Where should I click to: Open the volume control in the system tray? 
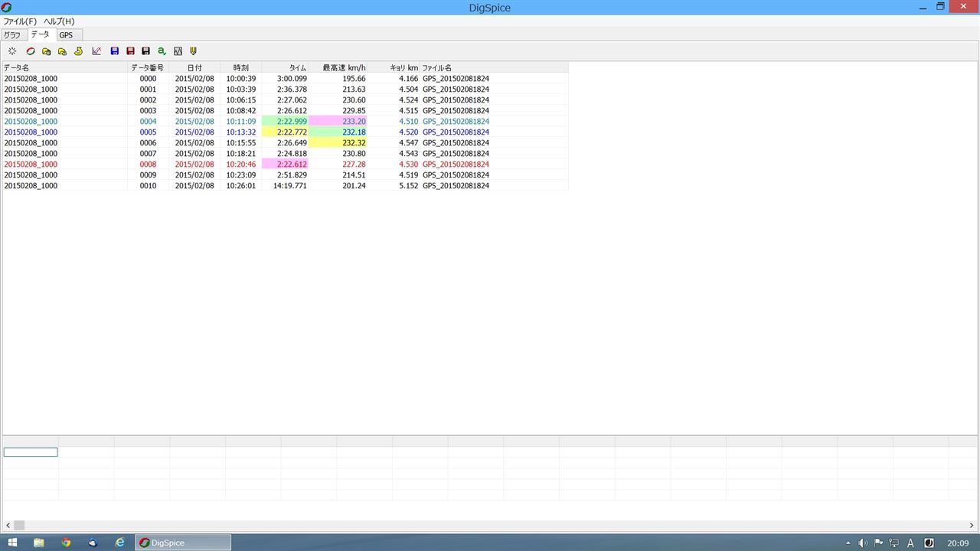click(x=863, y=543)
